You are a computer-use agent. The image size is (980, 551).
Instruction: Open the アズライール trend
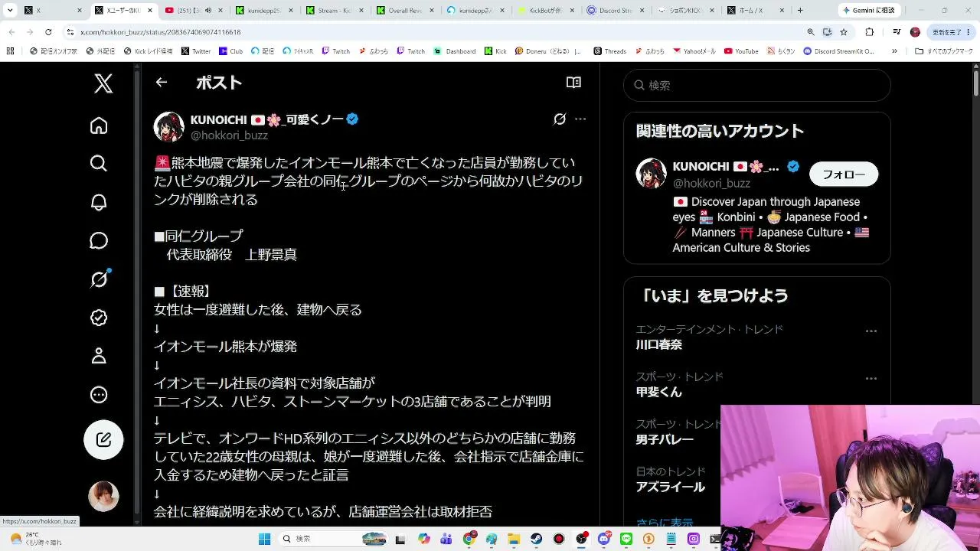pyautogui.click(x=670, y=487)
